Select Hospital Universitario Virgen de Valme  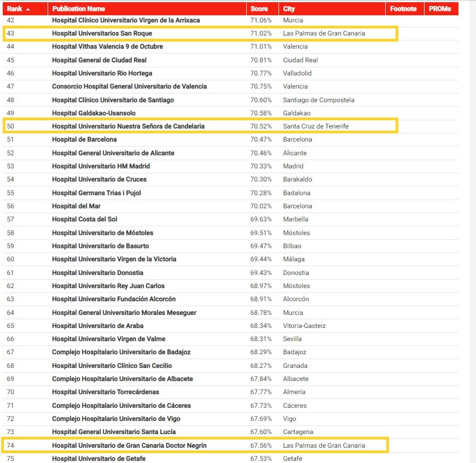coord(109,339)
